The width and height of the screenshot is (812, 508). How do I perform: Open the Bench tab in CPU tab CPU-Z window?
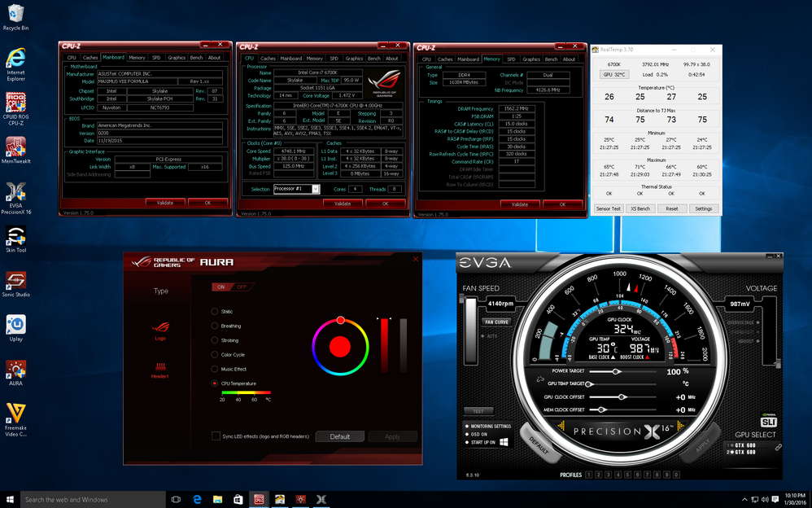374,59
